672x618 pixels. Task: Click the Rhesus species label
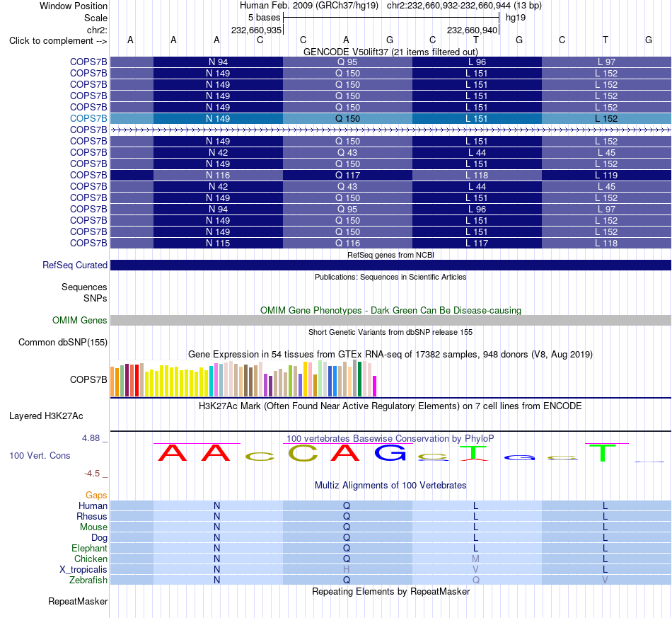click(92, 516)
